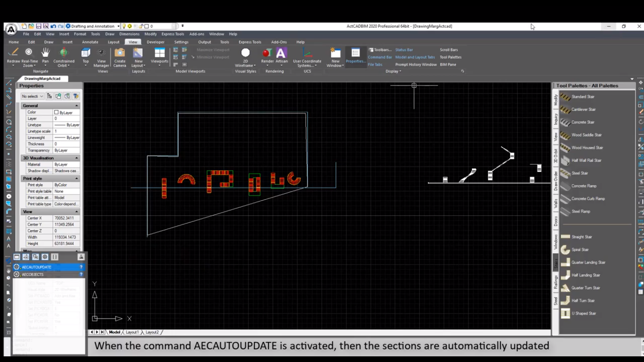The height and width of the screenshot is (362, 644).
Task: Open the Format menu
Action: [x=80, y=34]
